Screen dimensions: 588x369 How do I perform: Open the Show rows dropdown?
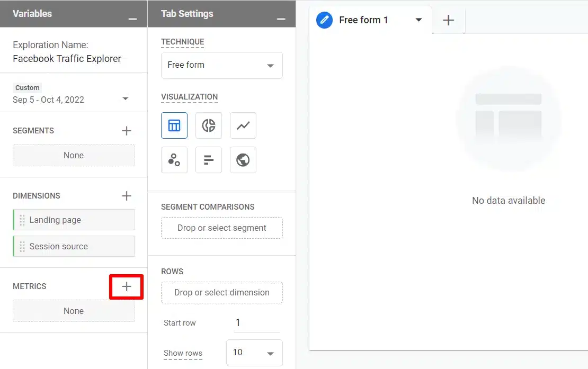coord(254,353)
